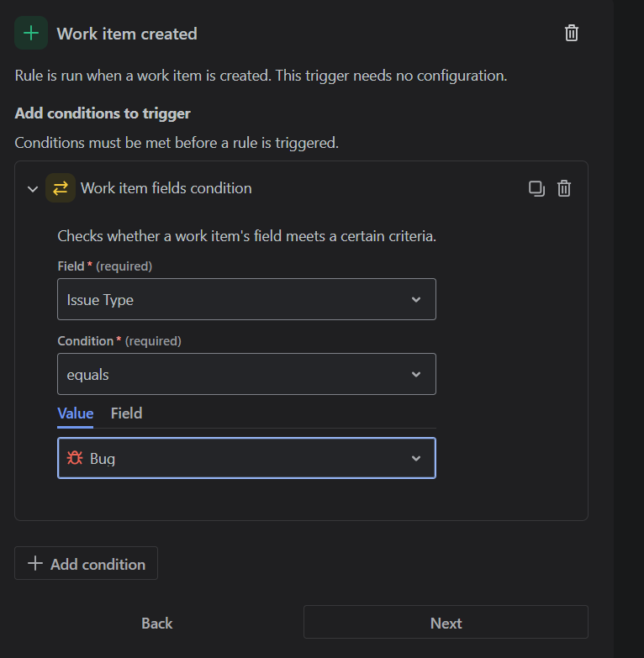
Task: Switch to the Field tab
Action: click(x=126, y=413)
